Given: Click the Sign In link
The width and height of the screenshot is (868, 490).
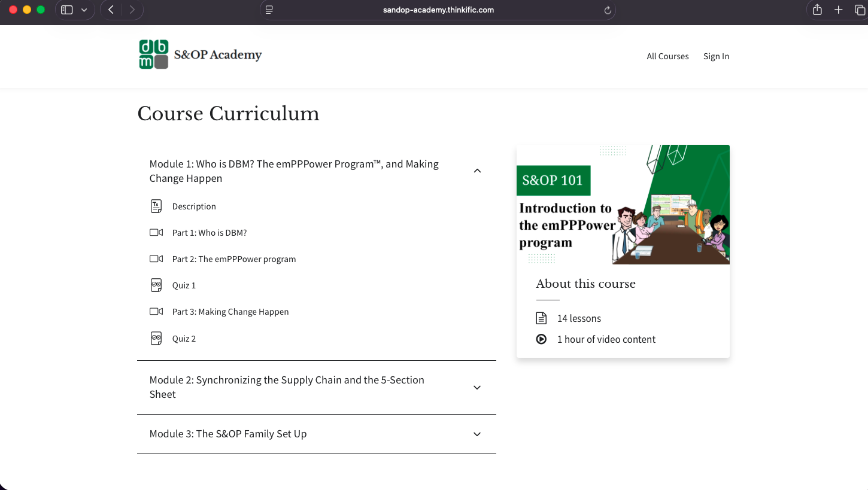Looking at the screenshot, I should (x=716, y=56).
